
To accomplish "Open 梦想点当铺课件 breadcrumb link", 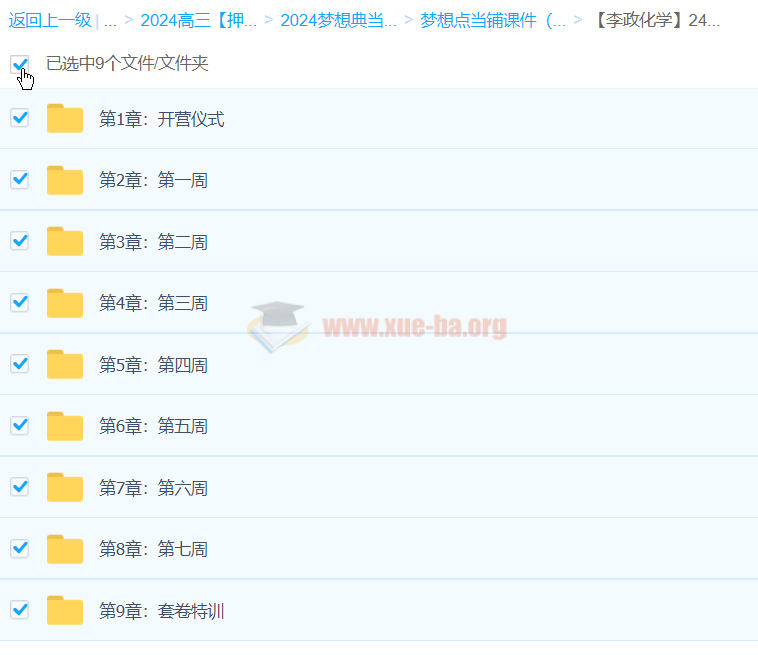I will (x=493, y=20).
